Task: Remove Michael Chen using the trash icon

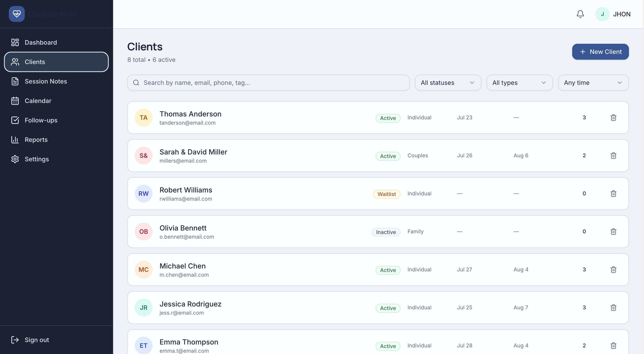Action: tap(613, 270)
